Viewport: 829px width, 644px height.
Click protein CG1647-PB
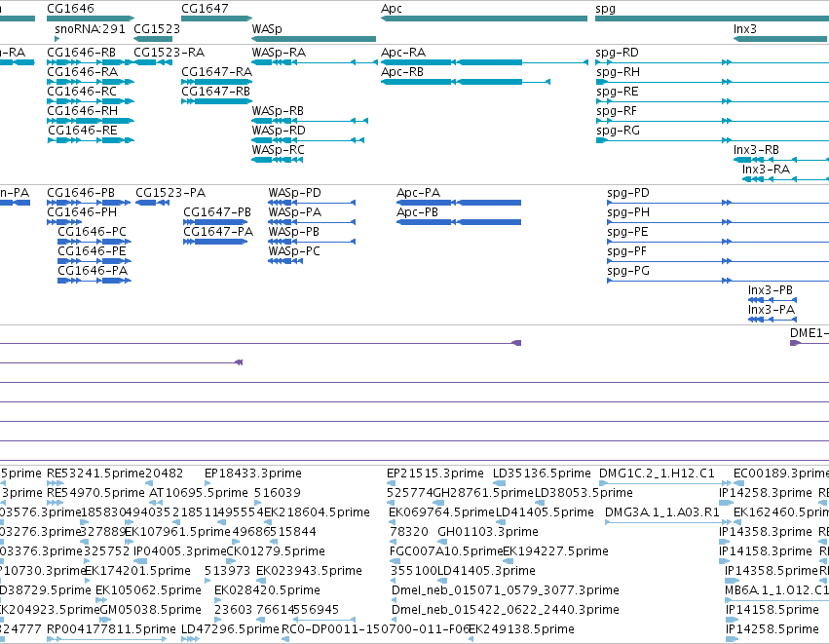click(x=215, y=222)
